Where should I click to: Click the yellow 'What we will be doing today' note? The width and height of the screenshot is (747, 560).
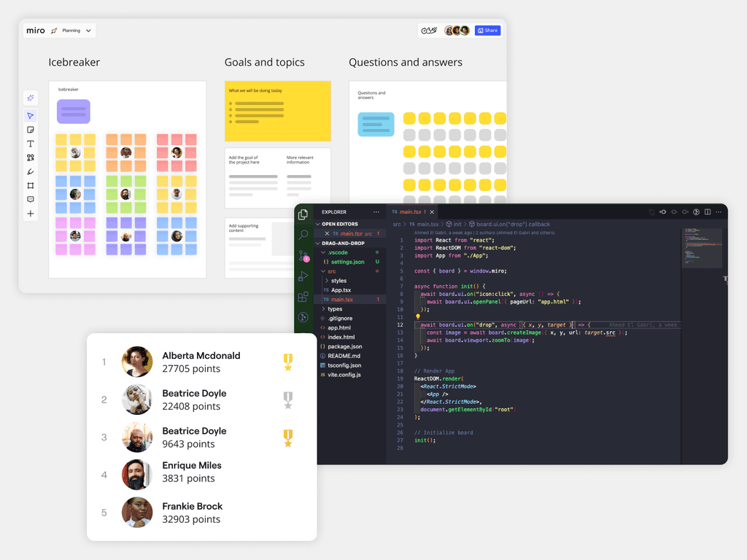tap(277, 111)
